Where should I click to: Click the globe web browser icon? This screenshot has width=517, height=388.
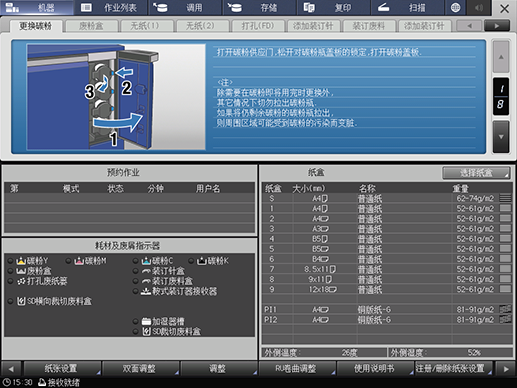coord(455,8)
